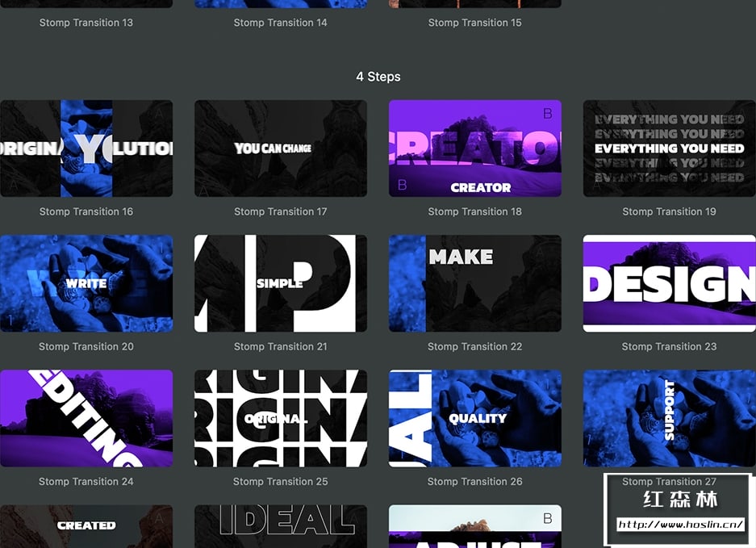Click the 'Stomp Transition 19' label
The image size is (756, 548).
point(669,211)
